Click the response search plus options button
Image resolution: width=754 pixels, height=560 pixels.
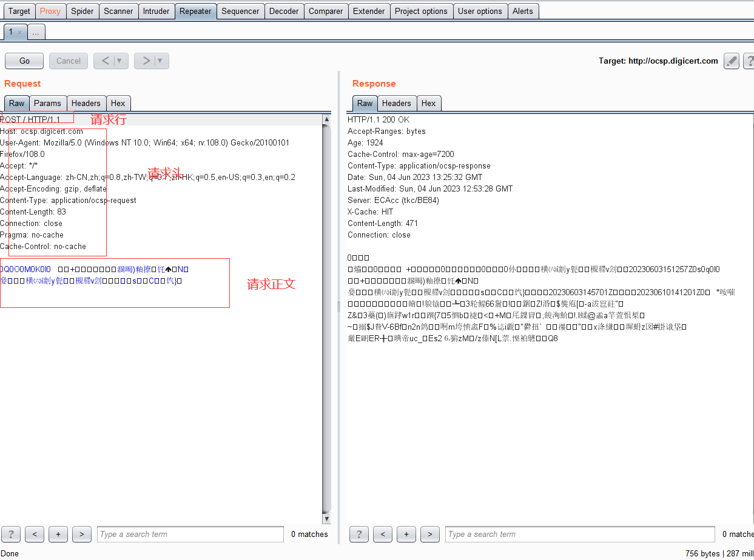point(406,534)
